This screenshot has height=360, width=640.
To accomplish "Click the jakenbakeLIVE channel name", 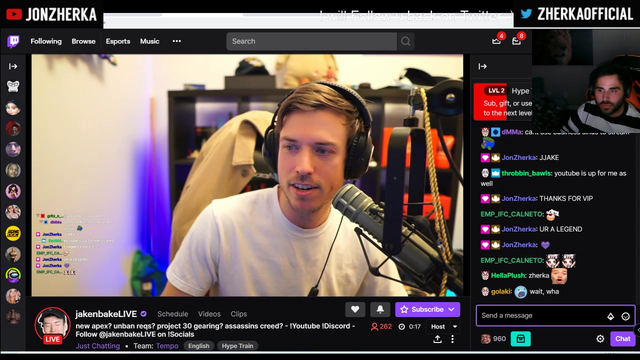I will (106, 314).
